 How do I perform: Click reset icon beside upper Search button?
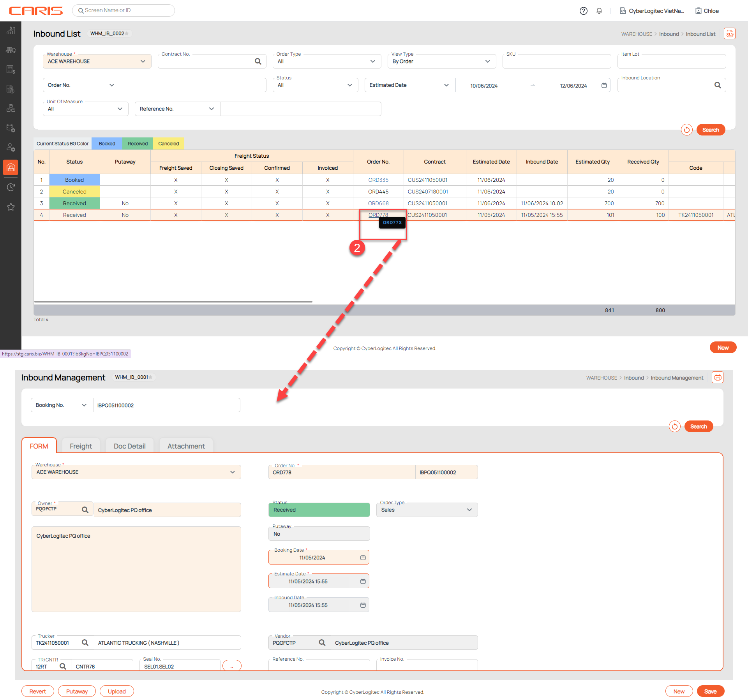pos(686,130)
